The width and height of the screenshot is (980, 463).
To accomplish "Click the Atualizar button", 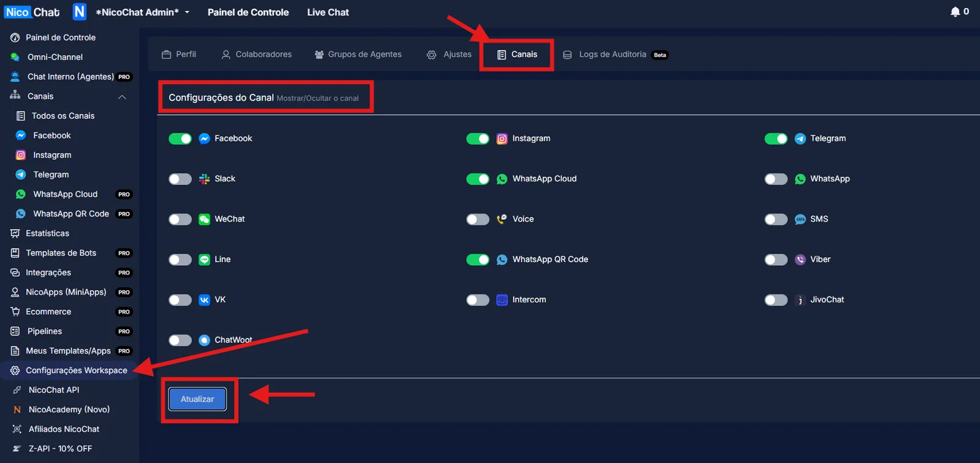I will point(197,399).
